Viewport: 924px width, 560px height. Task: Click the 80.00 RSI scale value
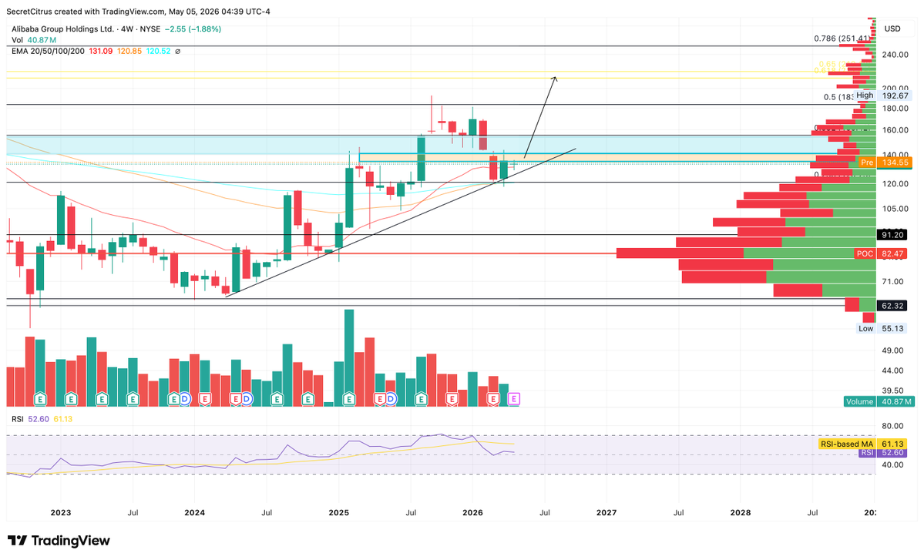[x=892, y=426]
